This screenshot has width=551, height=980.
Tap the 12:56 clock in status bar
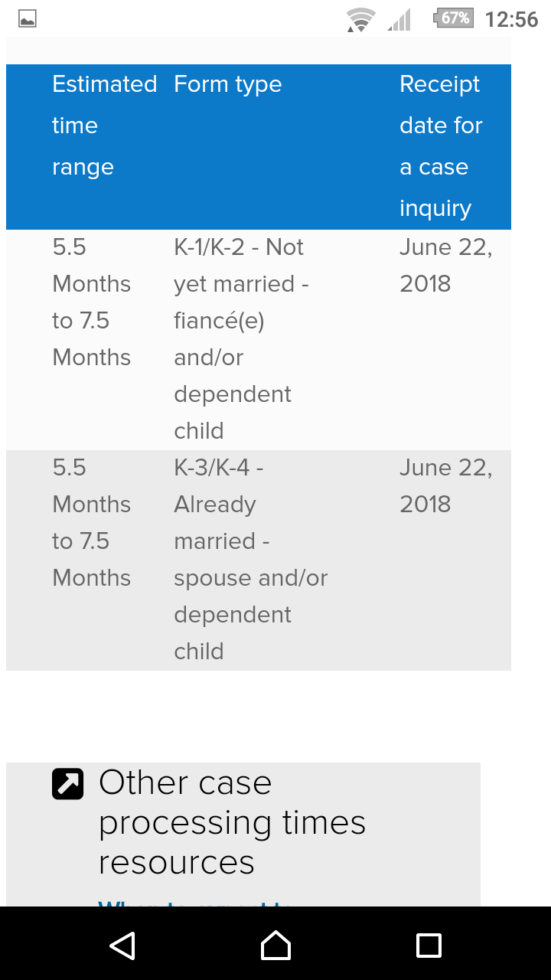pyautogui.click(x=511, y=19)
